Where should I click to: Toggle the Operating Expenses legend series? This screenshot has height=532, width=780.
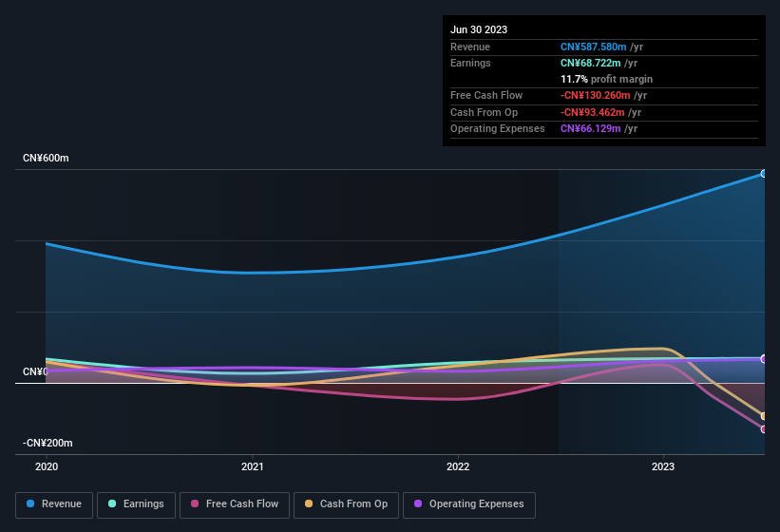point(469,504)
